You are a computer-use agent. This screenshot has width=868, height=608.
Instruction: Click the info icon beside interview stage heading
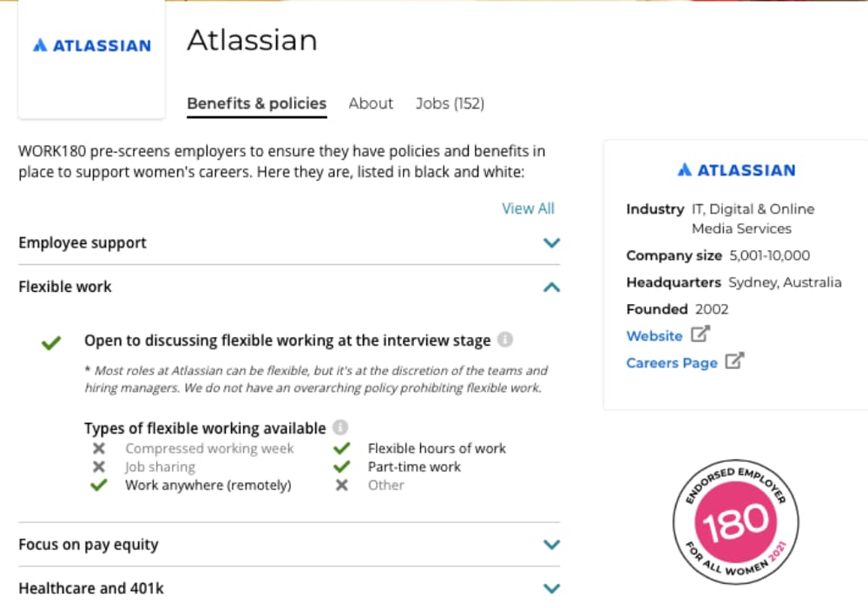(x=505, y=340)
